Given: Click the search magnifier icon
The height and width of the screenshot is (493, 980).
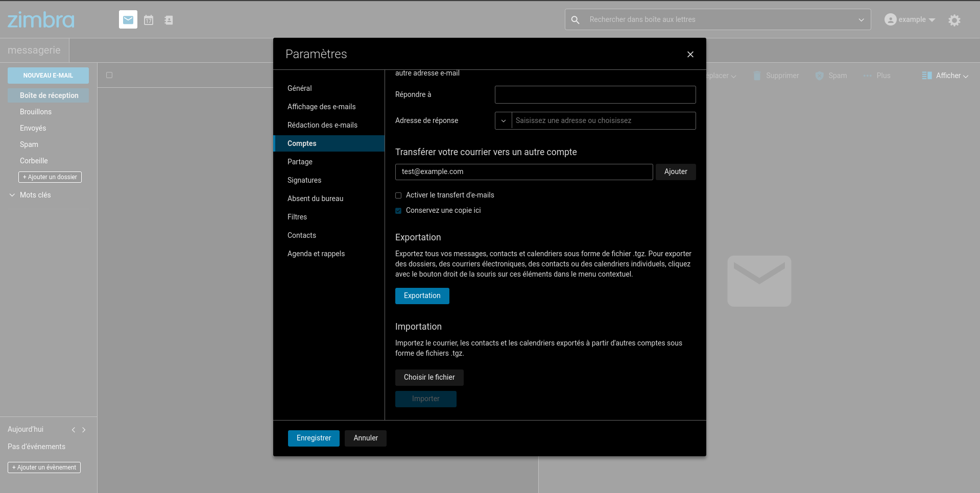Looking at the screenshot, I should pos(575,19).
